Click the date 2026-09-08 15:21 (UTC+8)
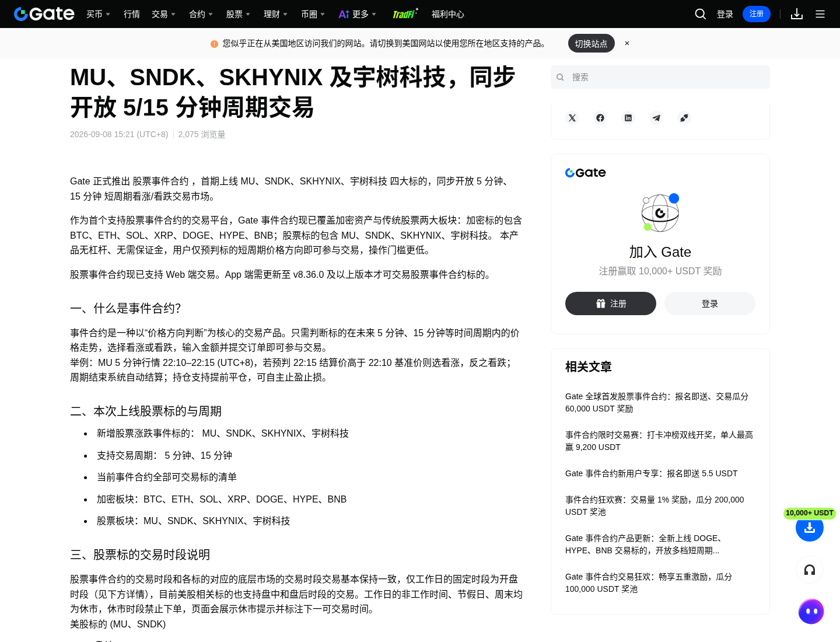 (119, 134)
